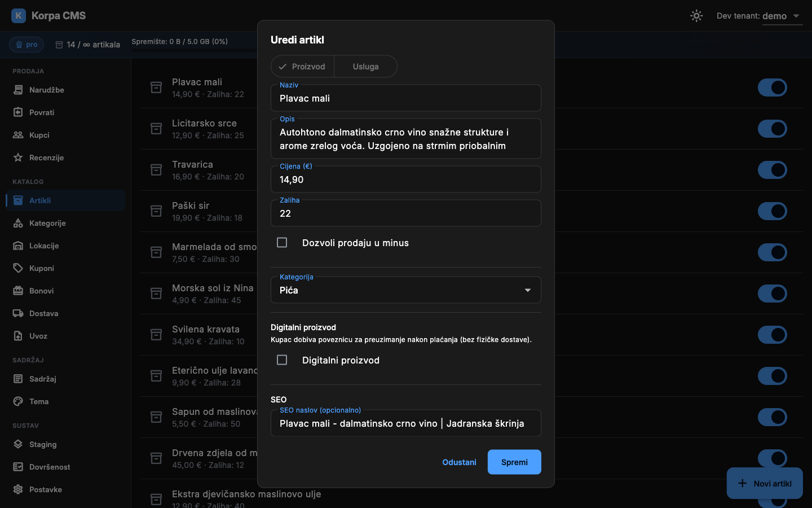Check the Dozvoli prodaju u minus checkbox

282,243
